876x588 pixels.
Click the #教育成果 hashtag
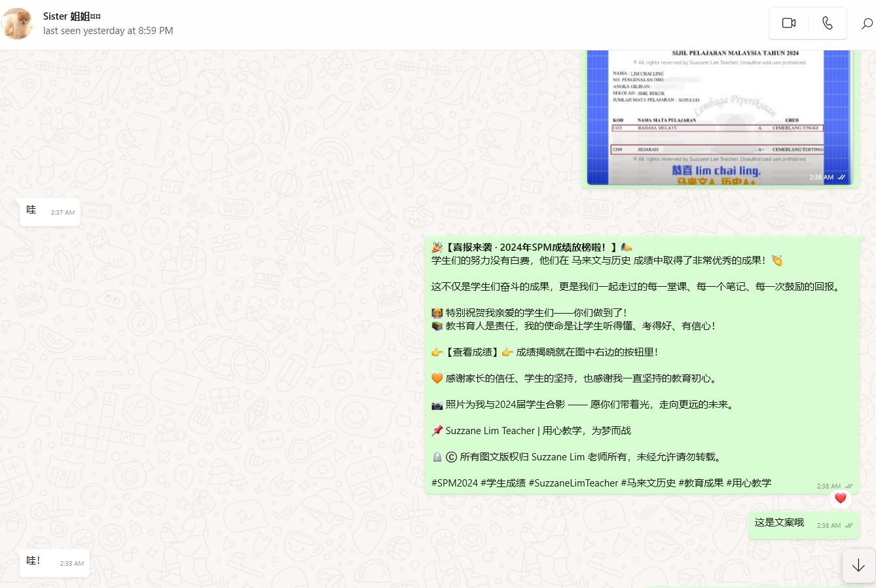pos(701,483)
